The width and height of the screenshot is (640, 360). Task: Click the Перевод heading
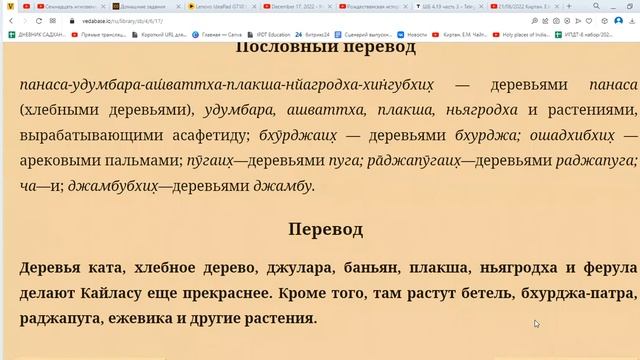(x=325, y=229)
